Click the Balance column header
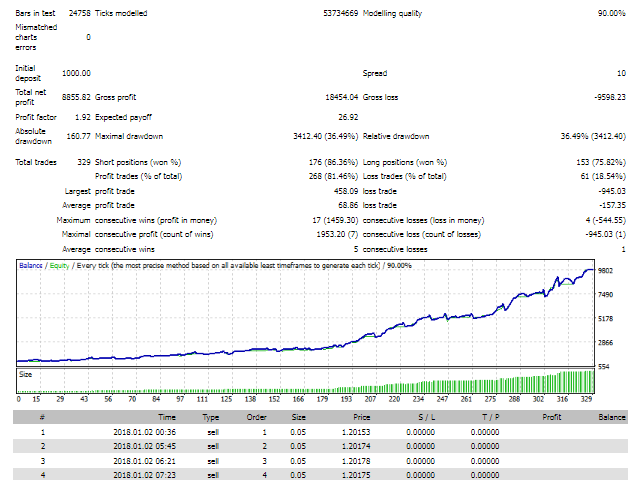 [612, 417]
